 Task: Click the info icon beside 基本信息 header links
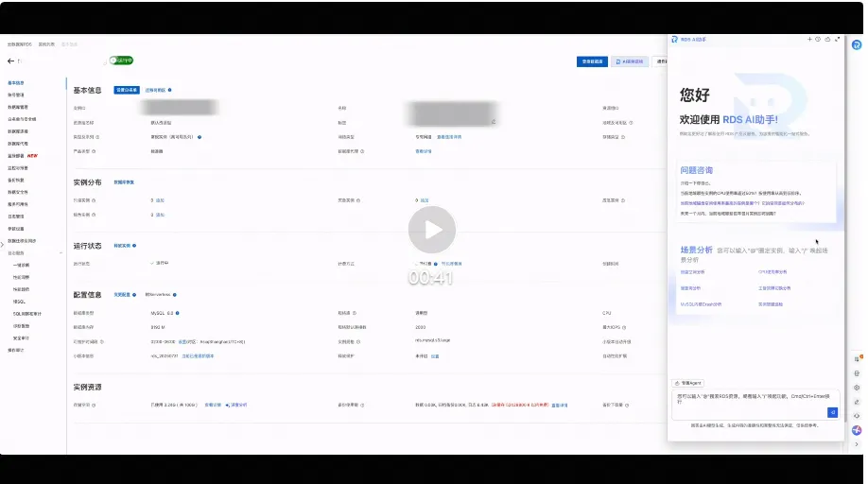pyautogui.click(x=169, y=90)
